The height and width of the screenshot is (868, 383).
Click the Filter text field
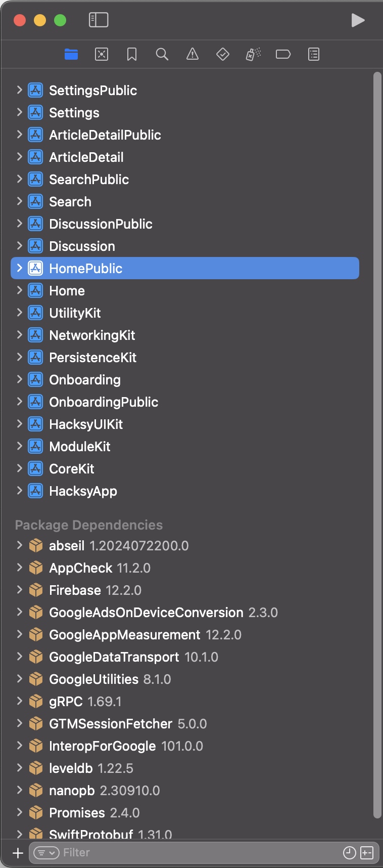197,853
